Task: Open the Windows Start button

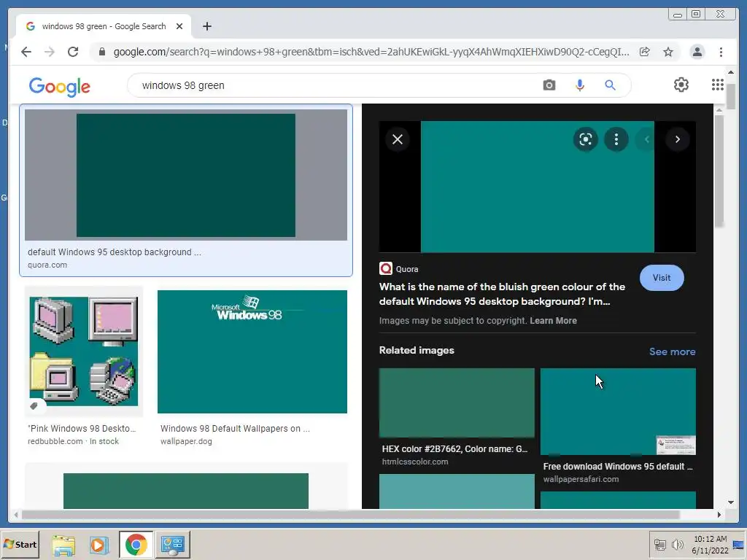Action: click(x=20, y=544)
